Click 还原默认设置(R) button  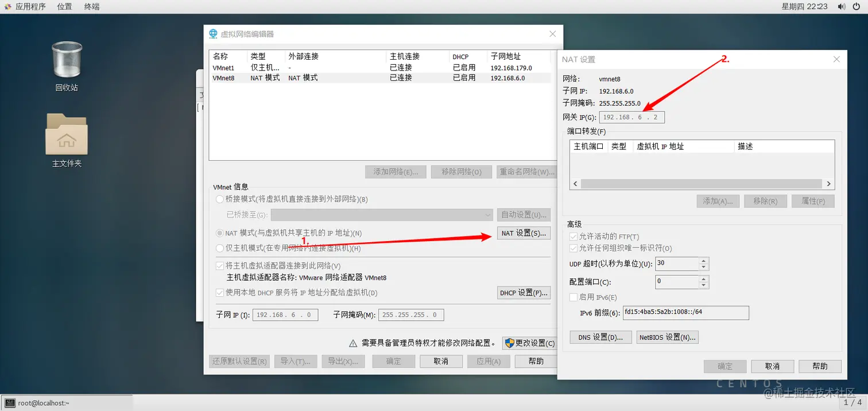(239, 361)
